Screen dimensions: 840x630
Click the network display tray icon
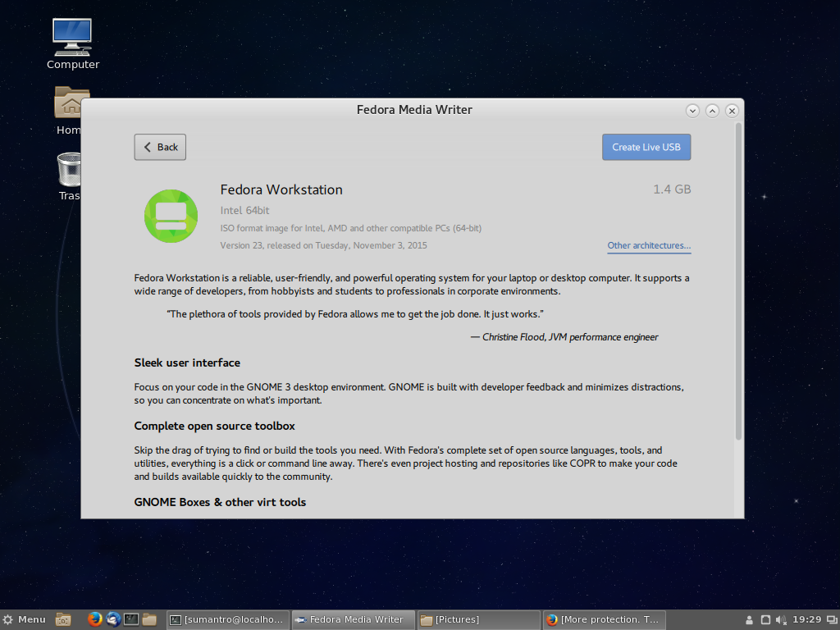click(832, 620)
